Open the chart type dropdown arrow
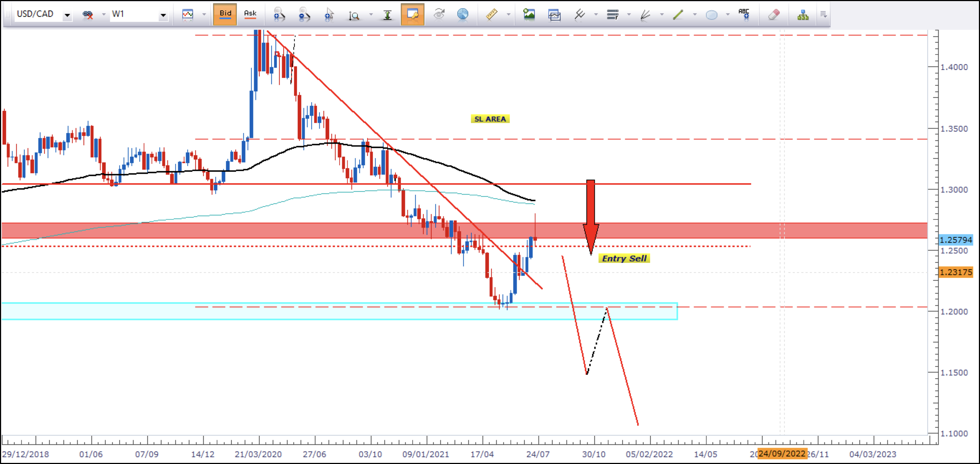The image size is (980, 464). tap(204, 15)
